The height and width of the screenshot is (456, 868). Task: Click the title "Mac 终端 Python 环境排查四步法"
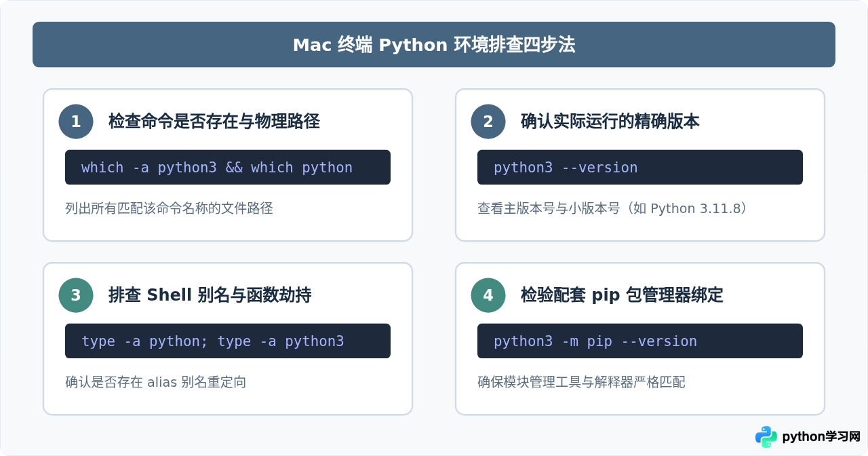[434, 45]
